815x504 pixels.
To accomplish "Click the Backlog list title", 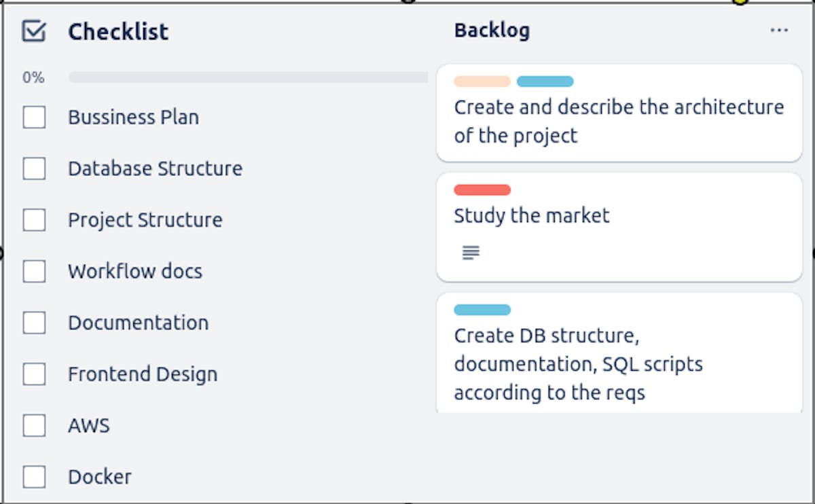I will (x=492, y=31).
